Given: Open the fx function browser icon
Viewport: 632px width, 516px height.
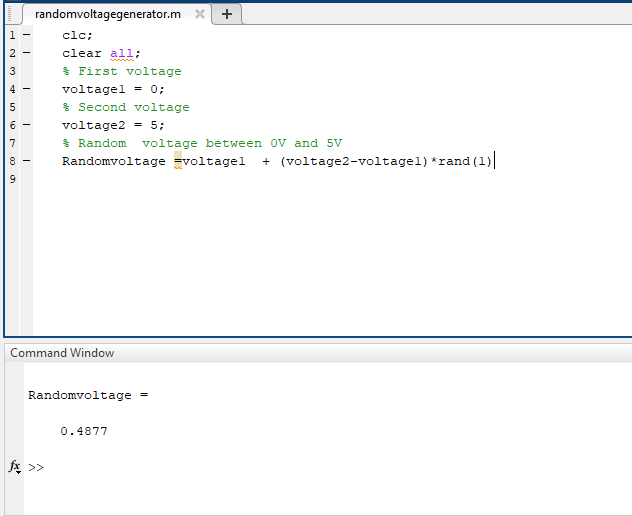Looking at the screenshot, I should (x=15, y=466).
